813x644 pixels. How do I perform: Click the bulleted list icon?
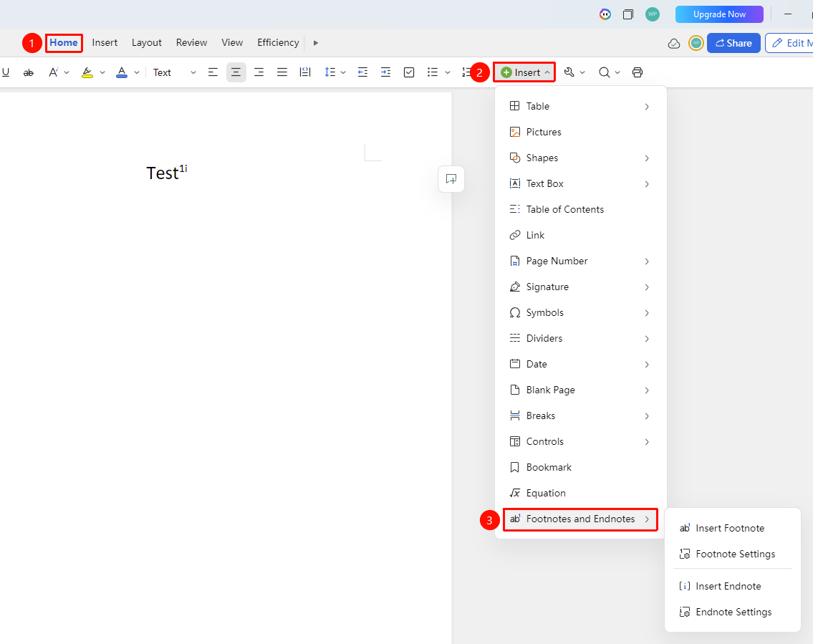point(433,72)
